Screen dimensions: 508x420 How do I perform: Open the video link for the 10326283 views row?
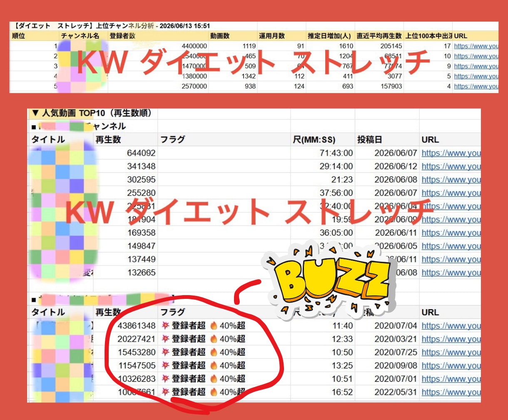[451, 379]
